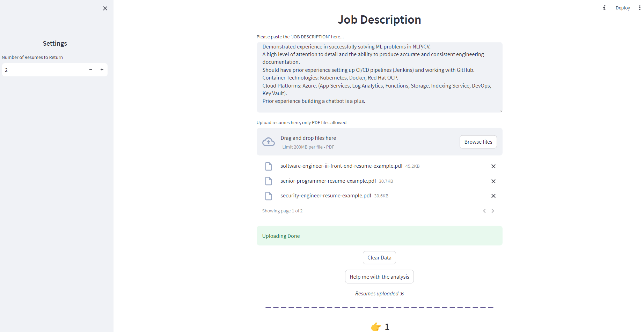Select the Number of Resumes input field
This screenshot has height=332, width=644.
pyautogui.click(x=42, y=70)
